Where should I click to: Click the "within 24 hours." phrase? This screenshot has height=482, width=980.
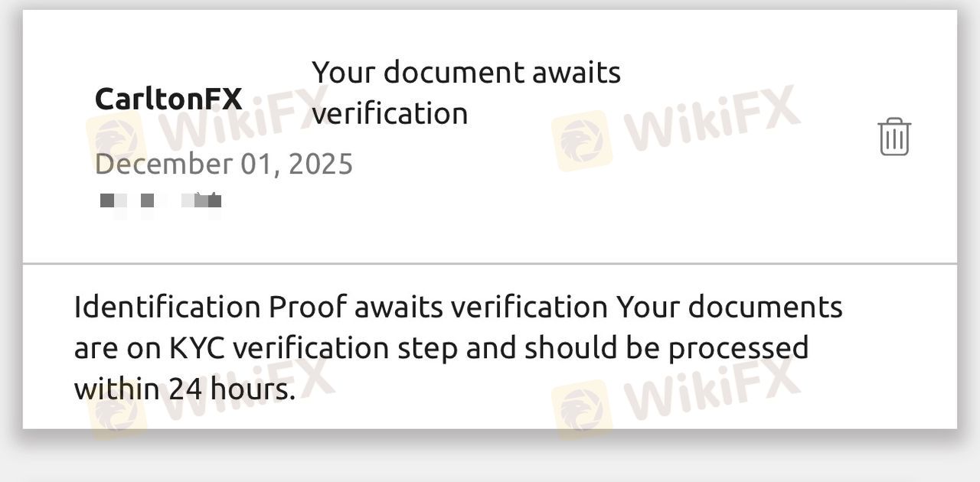[x=185, y=389]
